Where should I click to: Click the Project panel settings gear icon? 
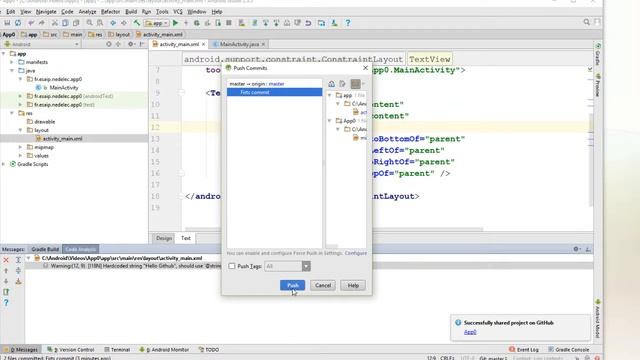(x=131, y=44)
